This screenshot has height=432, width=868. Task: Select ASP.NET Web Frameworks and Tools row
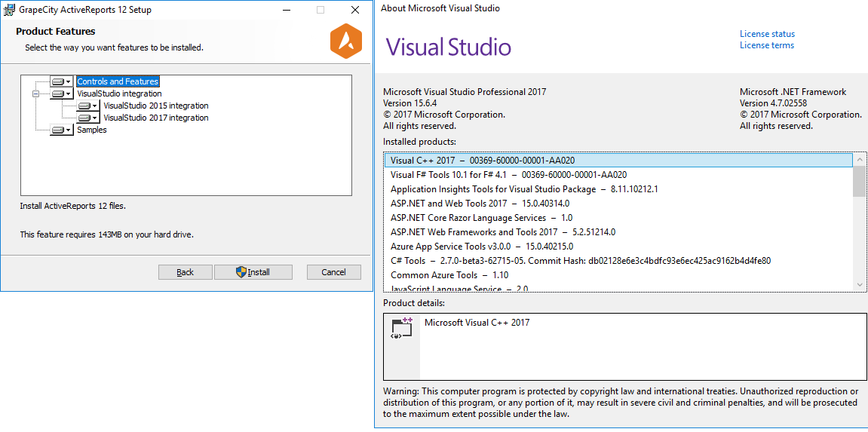point(618,232)
